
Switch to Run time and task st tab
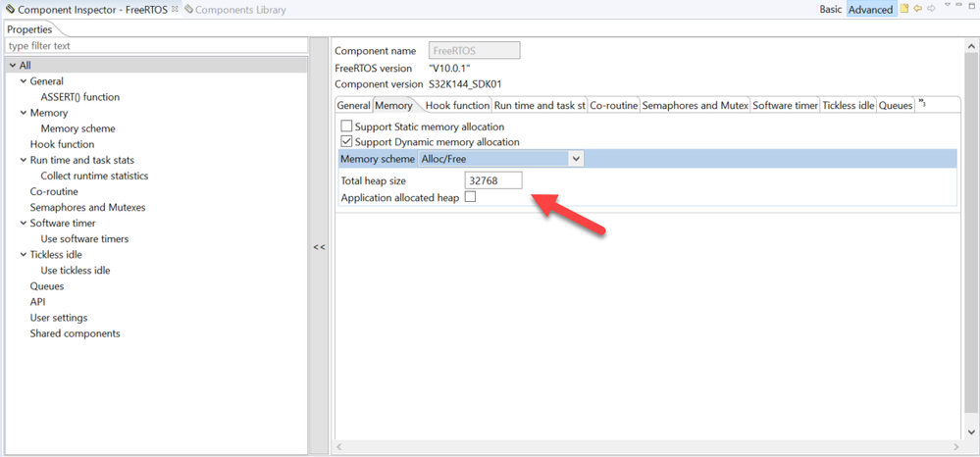pos(540,106)
